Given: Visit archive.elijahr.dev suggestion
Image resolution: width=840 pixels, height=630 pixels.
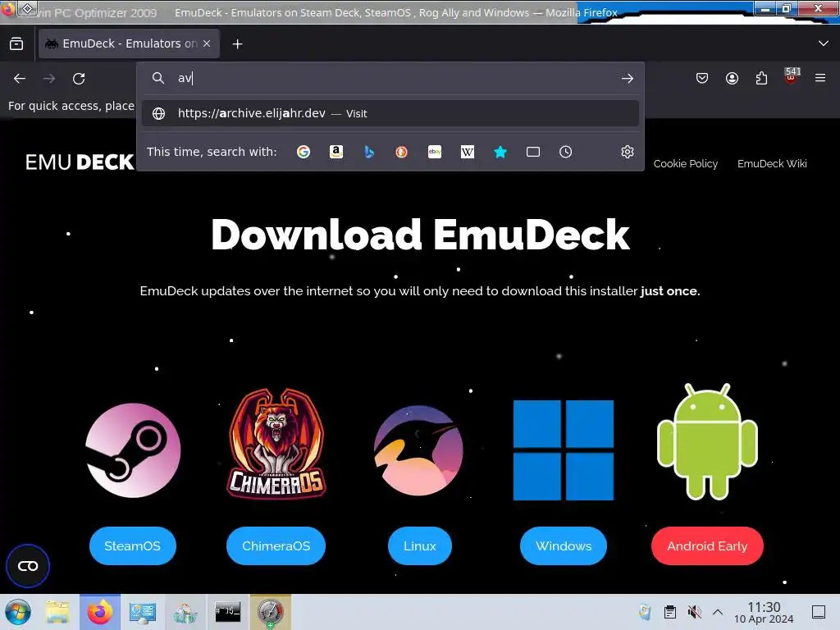Looking at the screenshot, I should 390,113.
